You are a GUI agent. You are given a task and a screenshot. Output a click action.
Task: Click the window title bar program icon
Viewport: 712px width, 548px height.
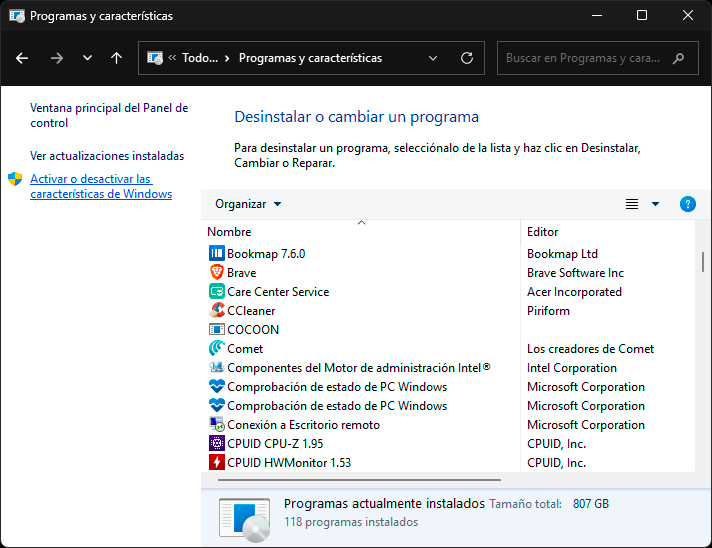tap(17, 16)
